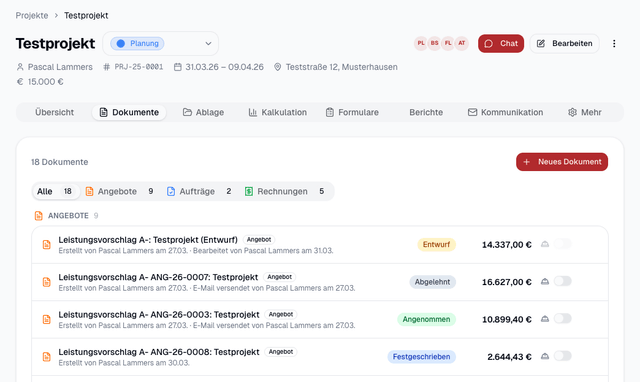Filter documents by Rechnungen
This screenshot has height=382, width=640.
[284, 191]
